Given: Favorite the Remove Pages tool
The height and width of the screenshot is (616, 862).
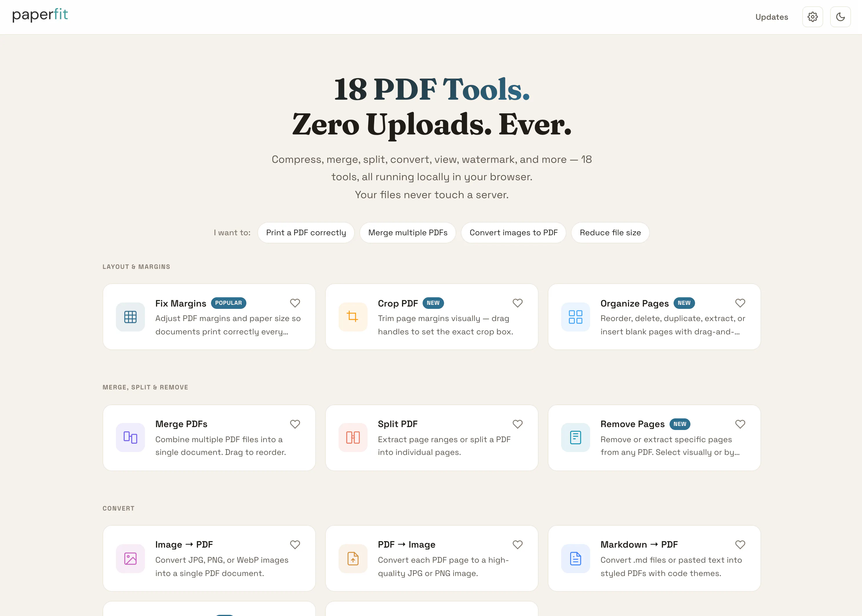Looking at the screenshot, I should [x=740, y=424].
